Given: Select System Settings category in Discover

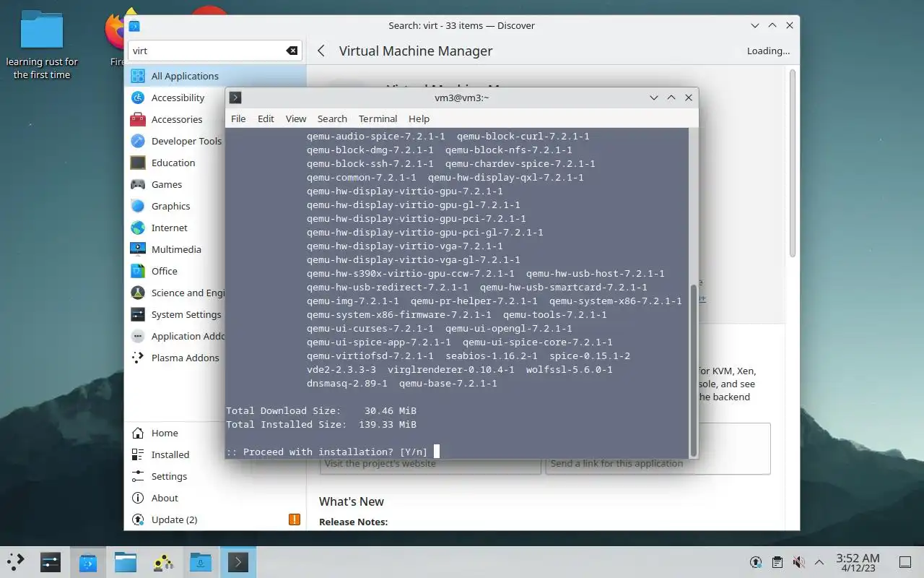Looking at the screenshot, I should tap(175, 314).
